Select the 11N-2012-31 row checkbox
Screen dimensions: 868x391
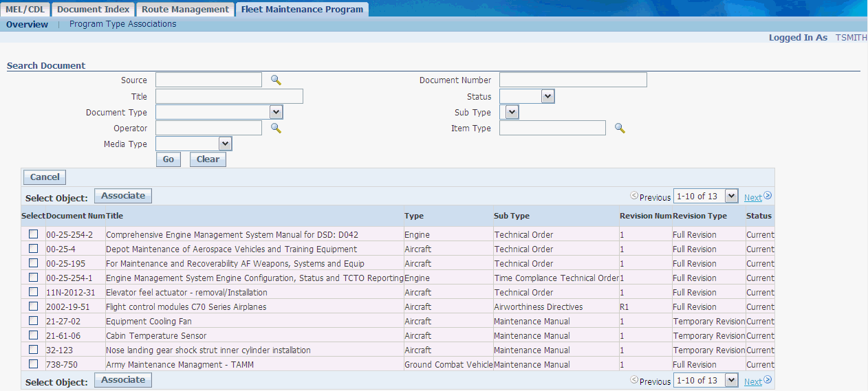33,291
